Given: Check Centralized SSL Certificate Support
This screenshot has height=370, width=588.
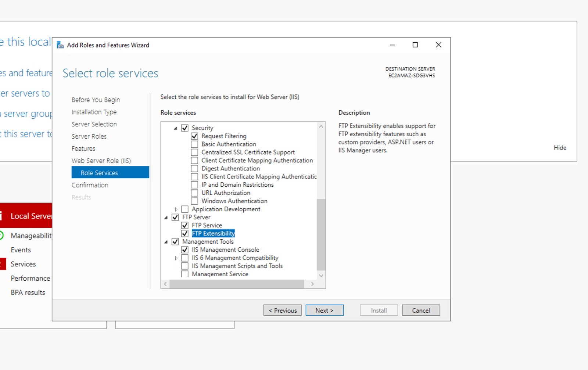Looking at the screenshot, I should 194,152.
